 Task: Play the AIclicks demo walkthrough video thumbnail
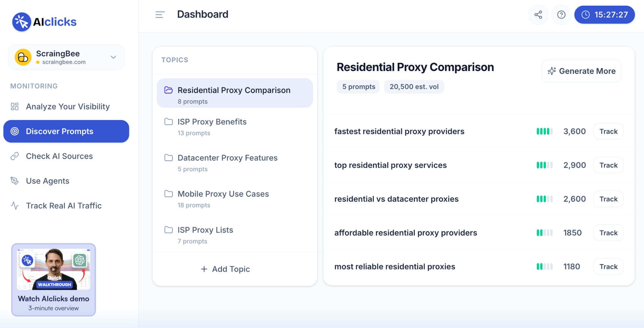[x=53, y=269]
